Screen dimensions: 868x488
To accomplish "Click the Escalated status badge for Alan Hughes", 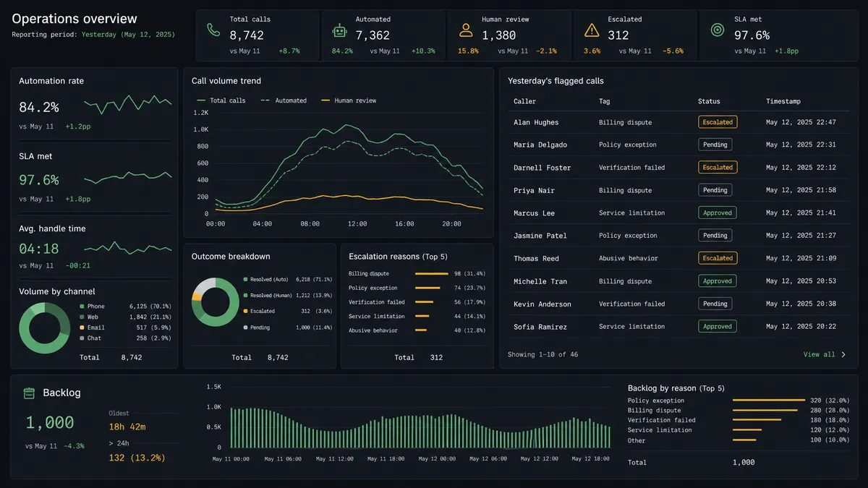I will pos(718,122).
